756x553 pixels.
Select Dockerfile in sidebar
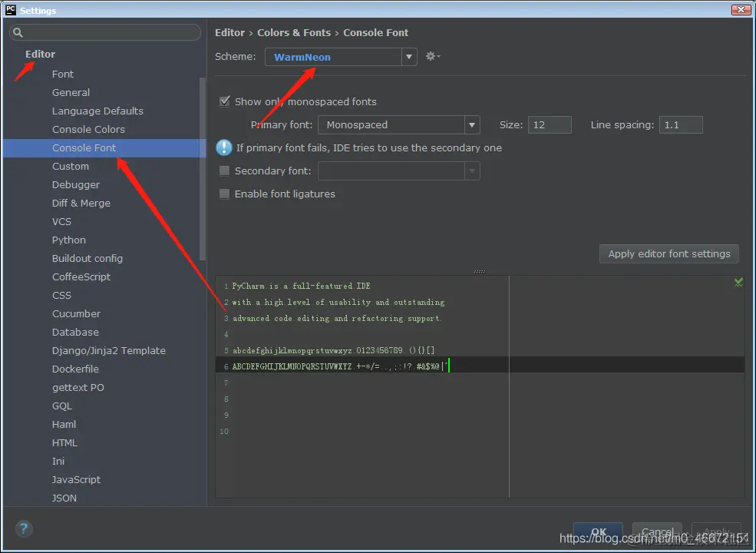pos(75,369)
